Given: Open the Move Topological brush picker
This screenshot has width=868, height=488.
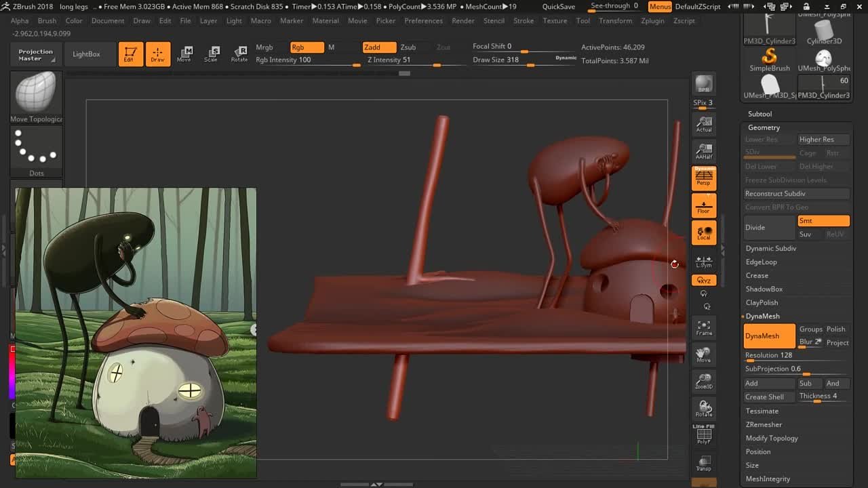Looking at the screenshot, I should (37, 98).
